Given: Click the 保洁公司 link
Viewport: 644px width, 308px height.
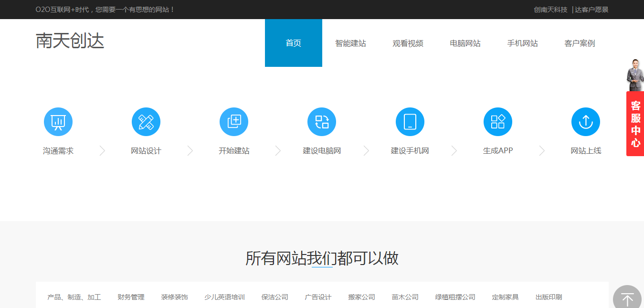Looking at the screenshot, I should 274,297.
